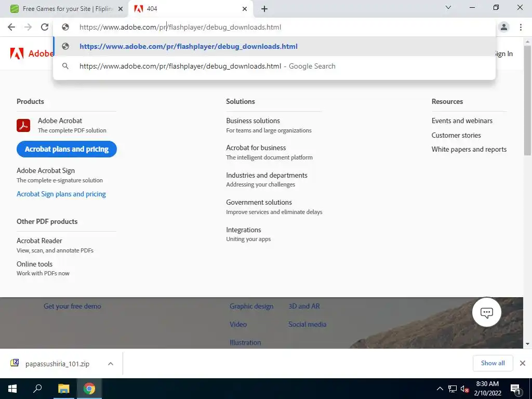532x399 pixels.
Task: Click the Illustration link
Action: (245, 342)
